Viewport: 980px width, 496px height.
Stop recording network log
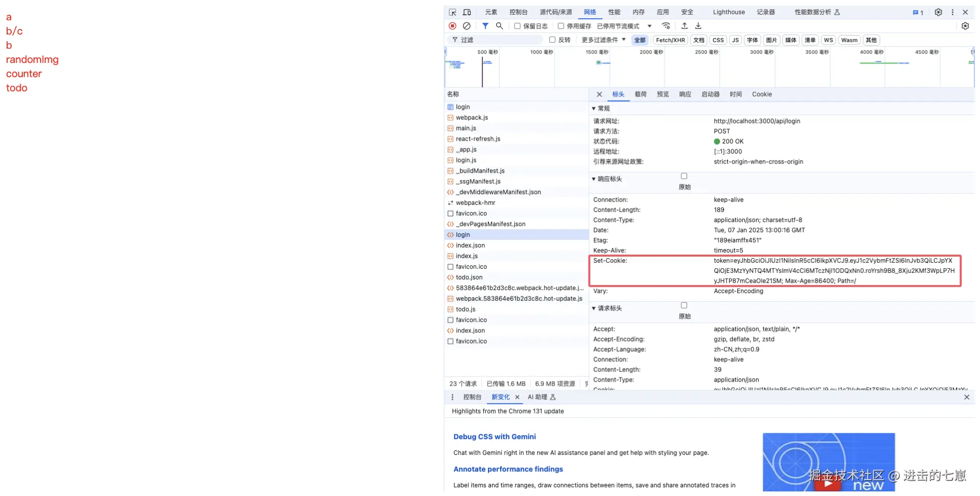click(x=452, y=26)
